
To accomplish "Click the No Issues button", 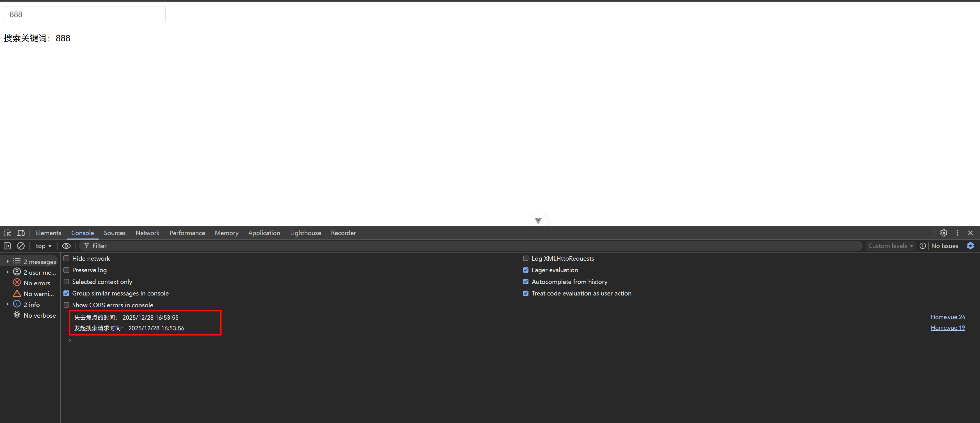I will (x=944, y=246).
